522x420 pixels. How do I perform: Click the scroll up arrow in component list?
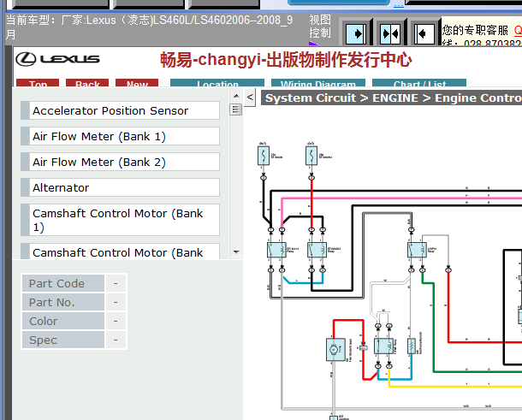[x=236, y=96]
